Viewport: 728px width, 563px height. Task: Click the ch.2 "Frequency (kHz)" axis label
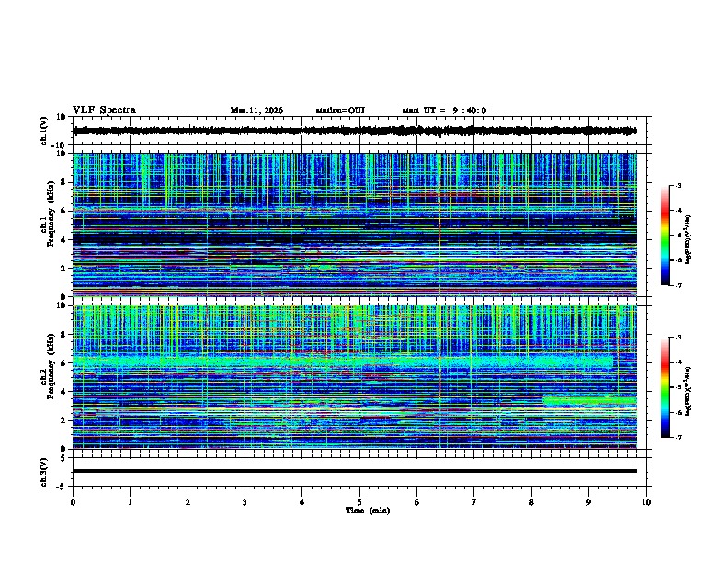51,366
